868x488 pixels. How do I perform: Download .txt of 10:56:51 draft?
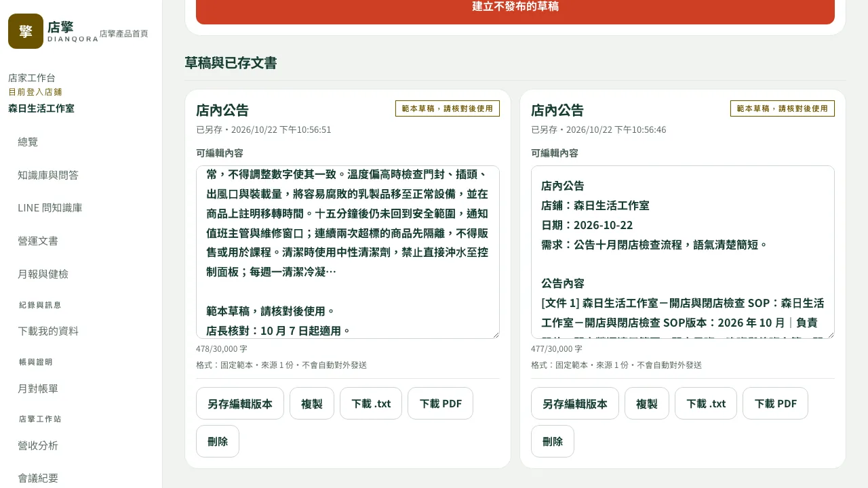pos(371,403)
